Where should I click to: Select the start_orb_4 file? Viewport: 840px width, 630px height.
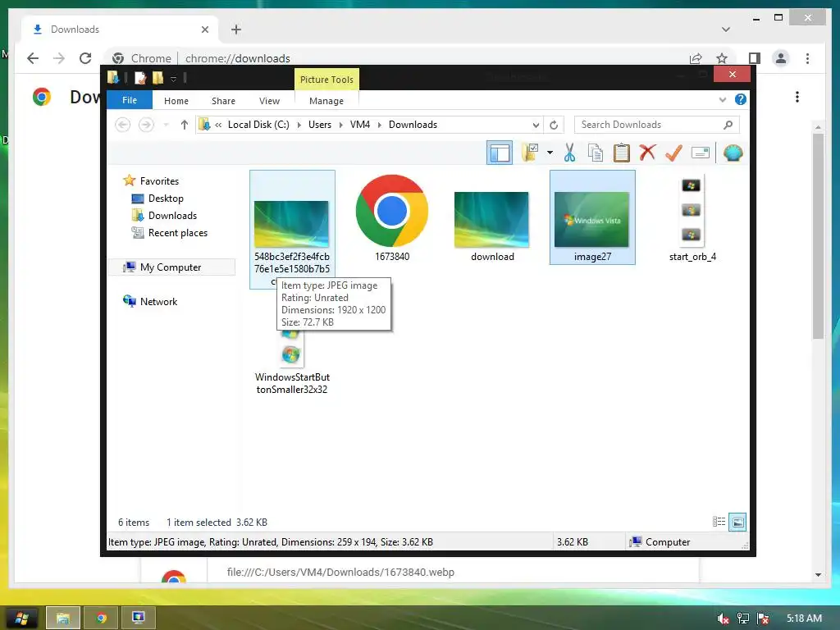[692, 217]
